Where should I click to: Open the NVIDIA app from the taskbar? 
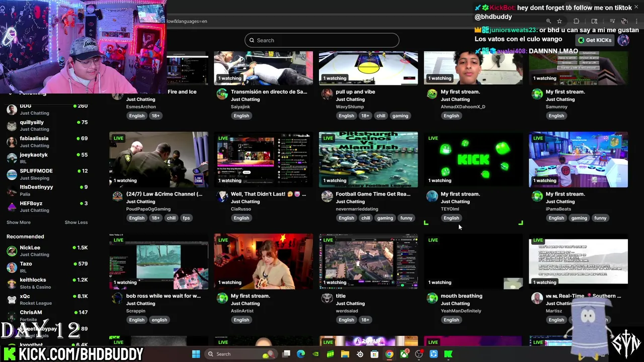tap(315, 354)
